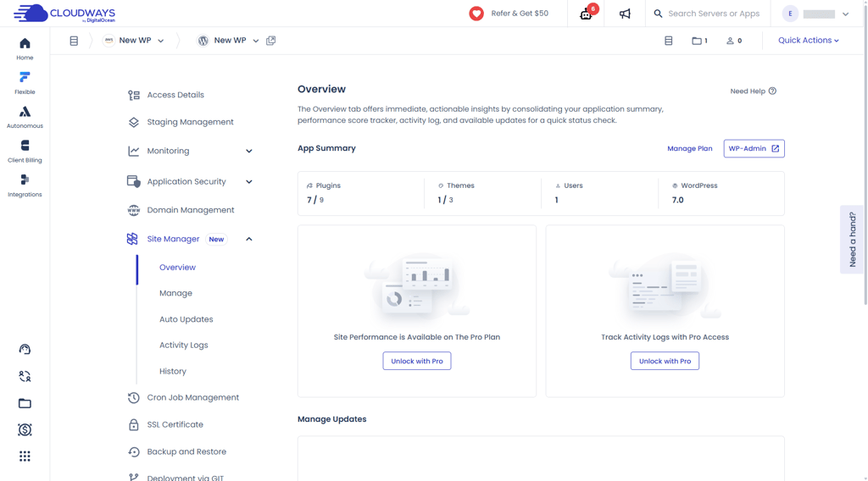Open Staging Management

pos(190,122)
